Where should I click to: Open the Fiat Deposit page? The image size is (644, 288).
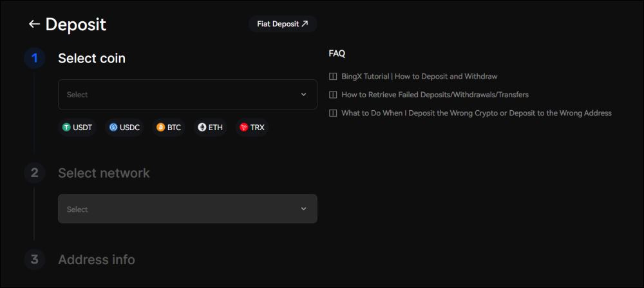[x=283, y=24]
